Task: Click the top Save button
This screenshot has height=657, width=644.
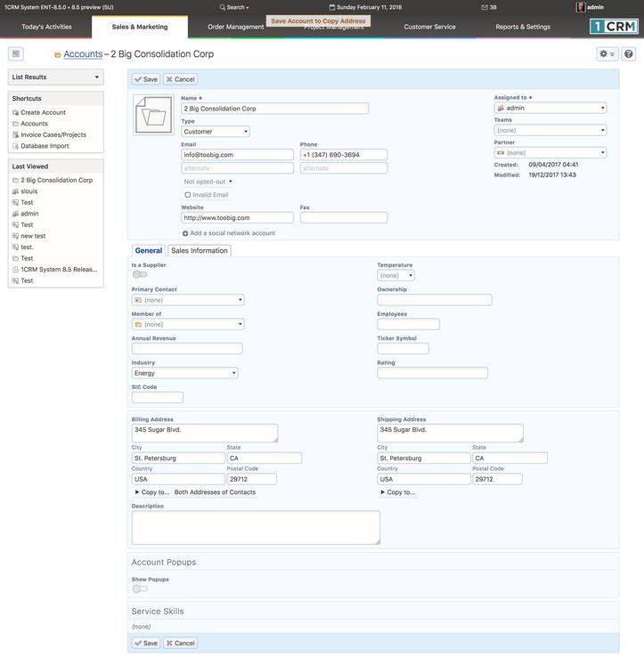Action: click(x=146, y=79)
